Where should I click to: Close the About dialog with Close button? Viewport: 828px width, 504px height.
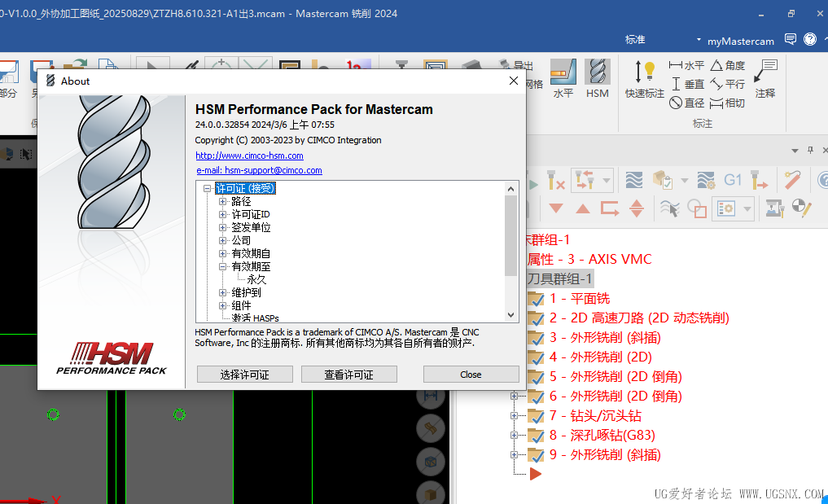pyautogui.click(x=471, y=374)
